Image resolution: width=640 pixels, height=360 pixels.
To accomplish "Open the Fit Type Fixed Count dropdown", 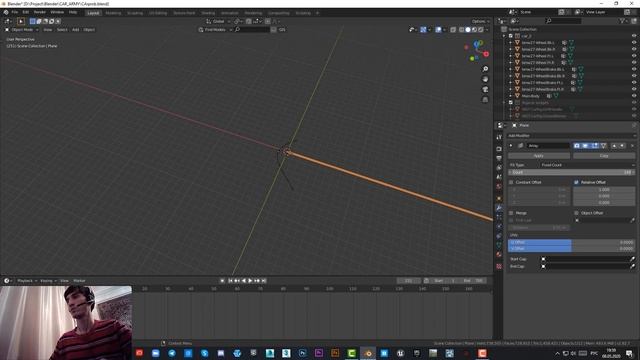I will point(588,165).
